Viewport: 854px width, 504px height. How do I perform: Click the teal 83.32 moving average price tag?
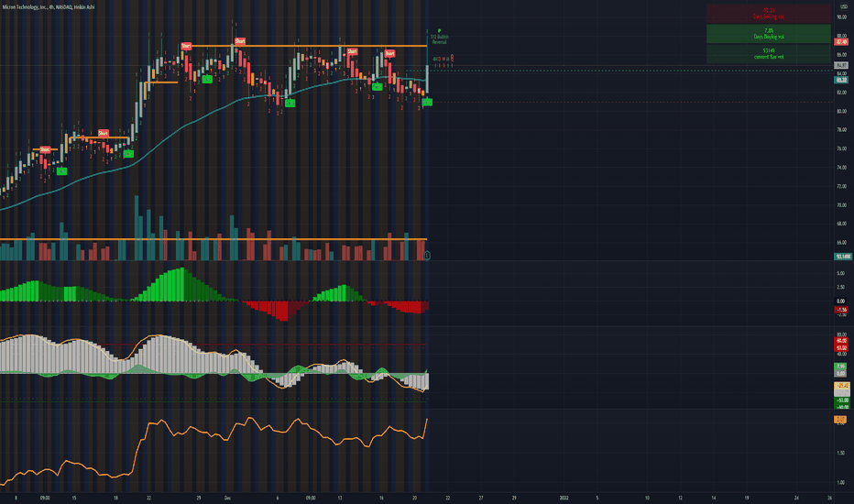coord(841,80)
